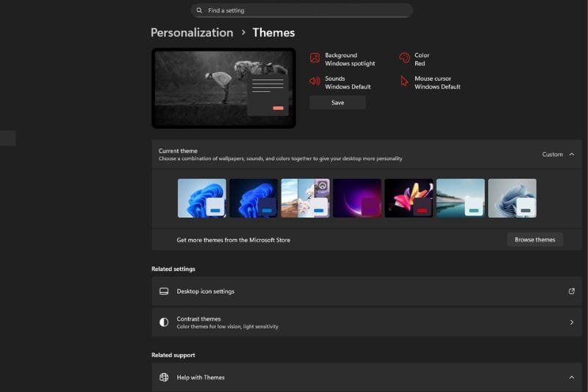Image resolution: width=588 pixels, height=392 pixels.
Task: Click the Sounds speaker icon
Action: point(315,81)
